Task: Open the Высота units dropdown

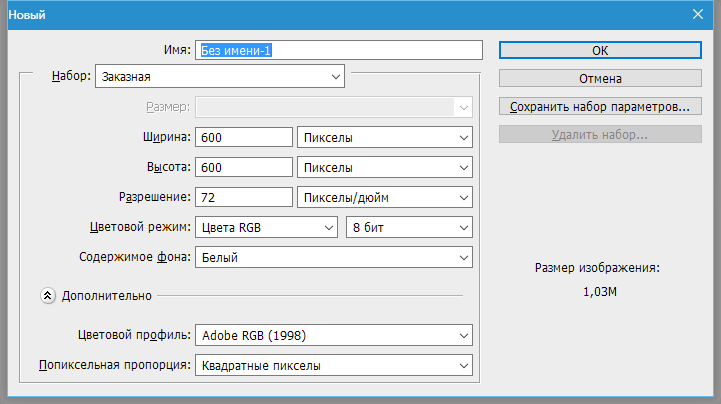Action: (385, 167)
